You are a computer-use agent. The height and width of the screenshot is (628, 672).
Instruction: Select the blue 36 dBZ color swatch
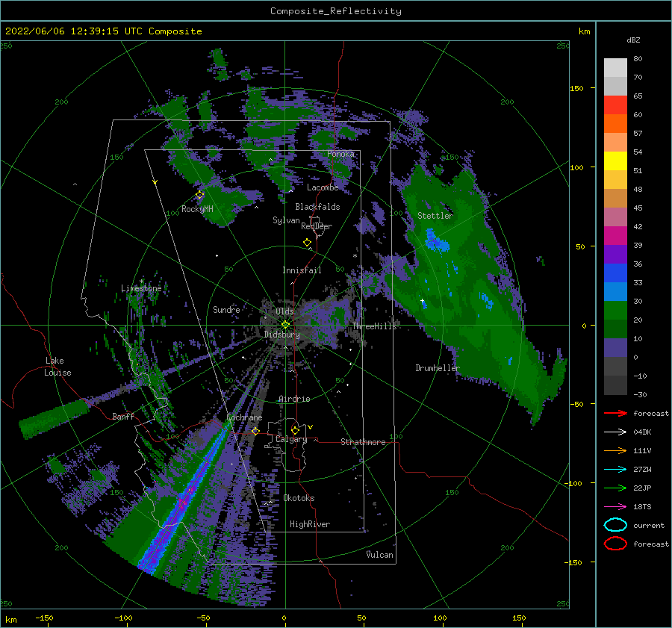tap(615, 273)
